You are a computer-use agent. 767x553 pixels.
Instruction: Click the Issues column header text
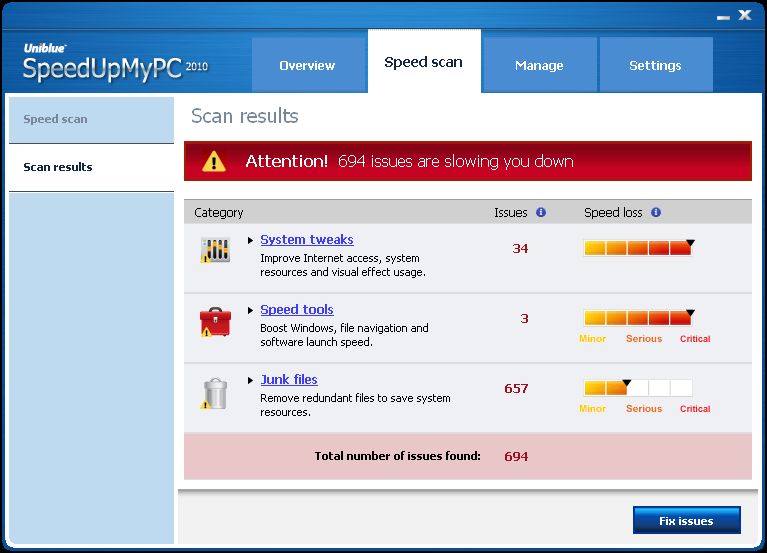[x=511, y=213]
